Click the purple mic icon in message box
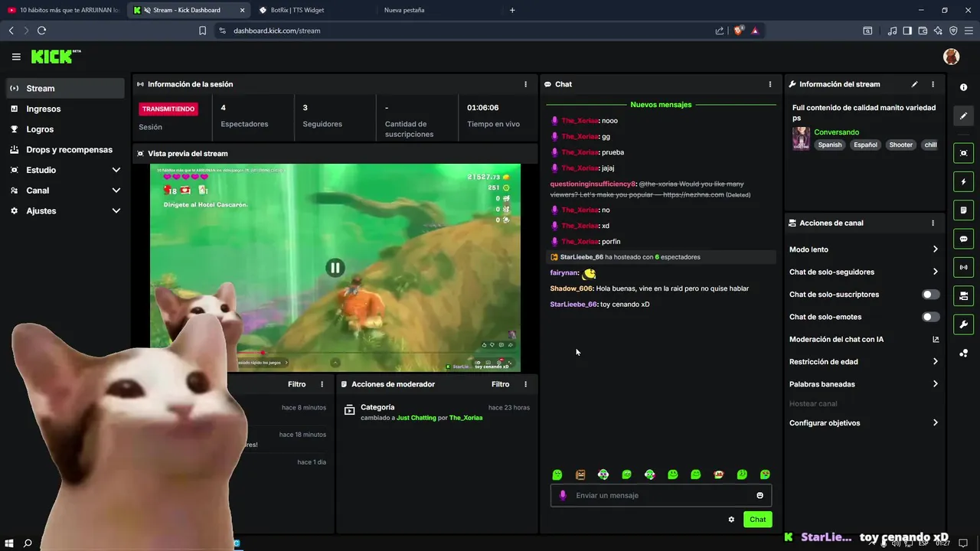 (563, 495)
